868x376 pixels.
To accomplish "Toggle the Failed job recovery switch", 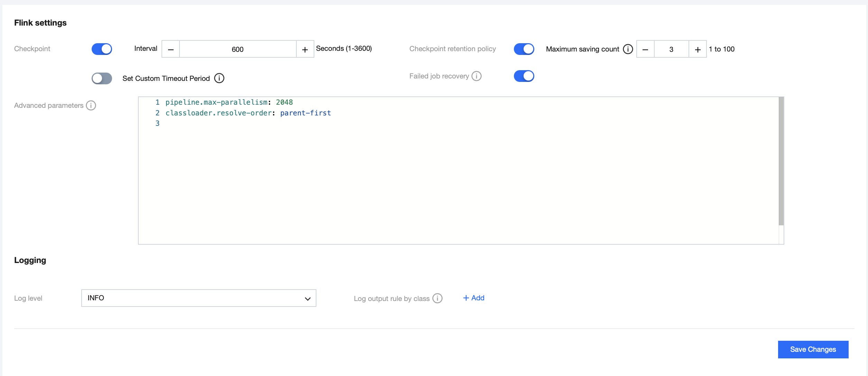I will click(524, 76).
